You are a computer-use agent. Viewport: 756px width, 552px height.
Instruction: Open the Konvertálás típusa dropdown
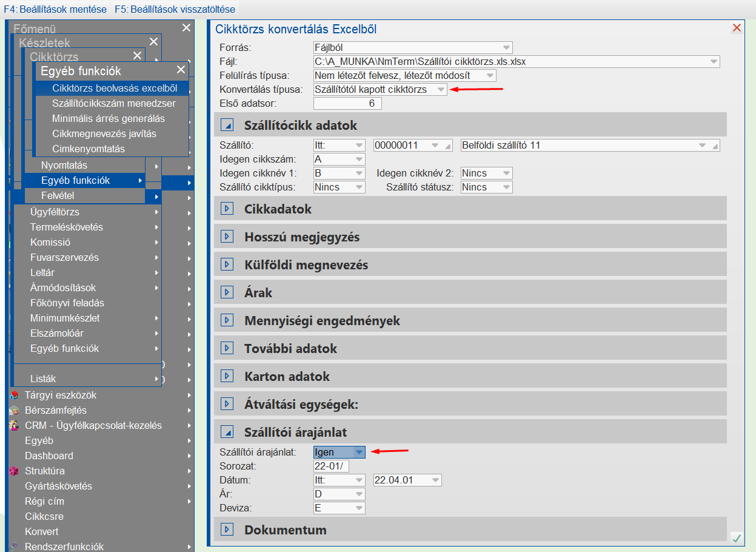click(441, 90)
